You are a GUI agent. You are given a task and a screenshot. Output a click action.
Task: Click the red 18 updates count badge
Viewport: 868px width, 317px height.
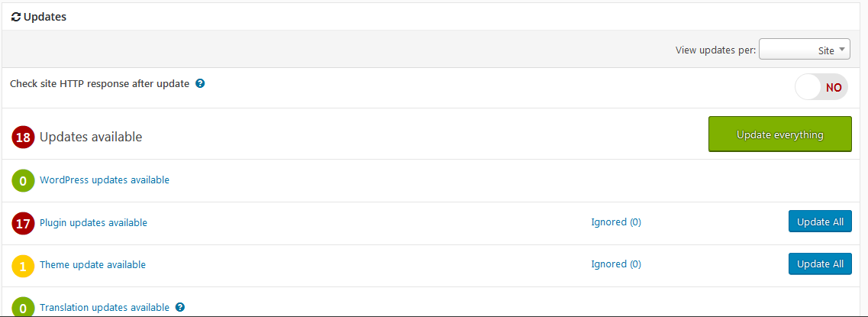pyautogui.click(x=24, y=137)
